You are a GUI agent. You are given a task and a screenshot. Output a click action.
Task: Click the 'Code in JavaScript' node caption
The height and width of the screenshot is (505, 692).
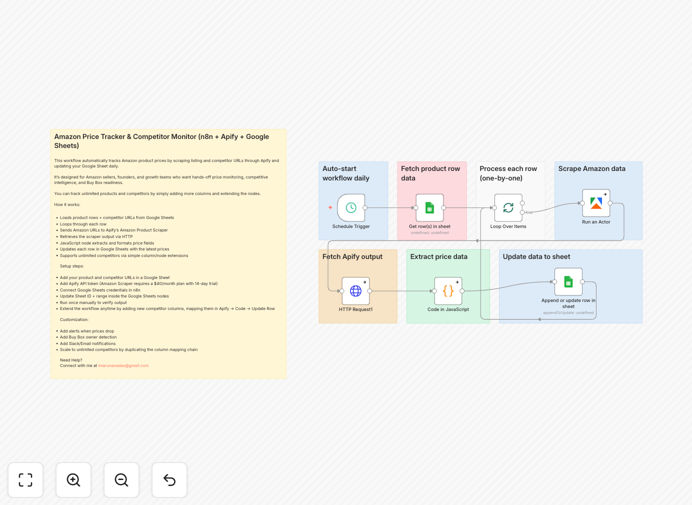[448, 309]
